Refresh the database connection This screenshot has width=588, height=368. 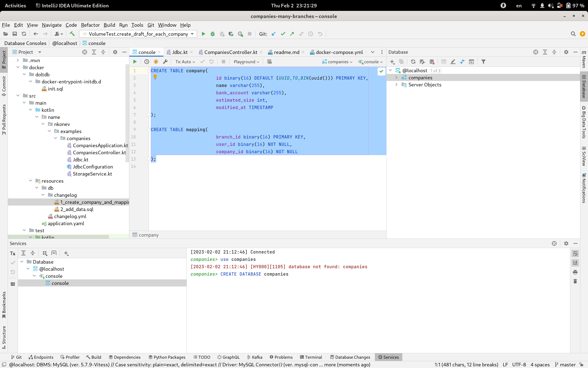413,62
